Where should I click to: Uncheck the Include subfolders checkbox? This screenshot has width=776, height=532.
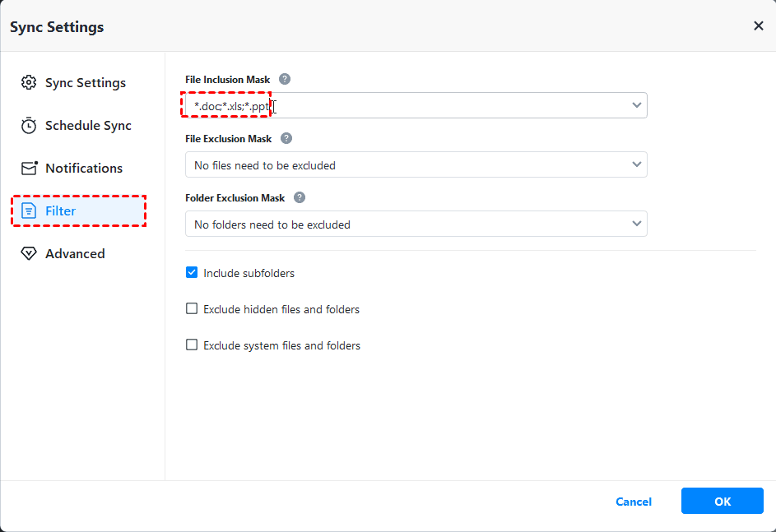192,273
